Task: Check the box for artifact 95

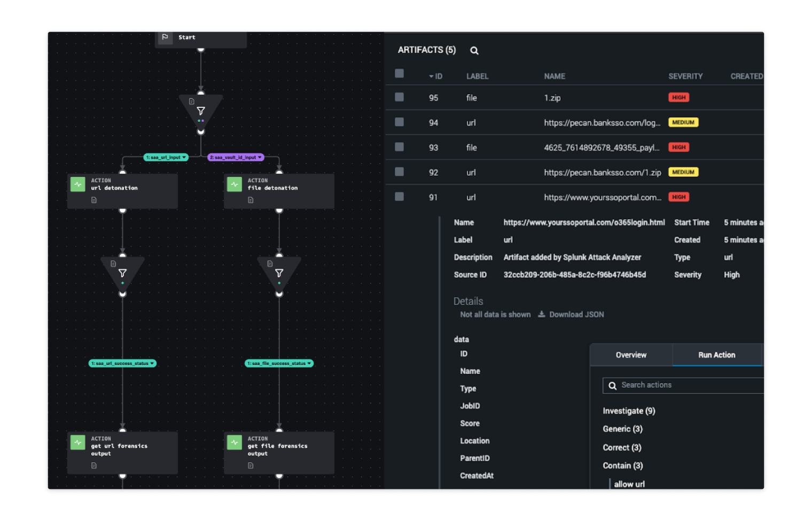Action: click(x=399, y=97)
